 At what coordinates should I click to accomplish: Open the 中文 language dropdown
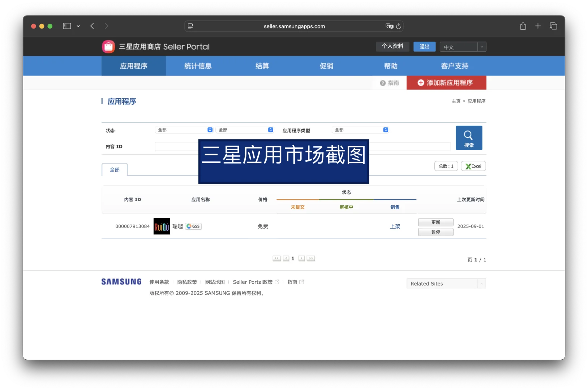(463, 47)
